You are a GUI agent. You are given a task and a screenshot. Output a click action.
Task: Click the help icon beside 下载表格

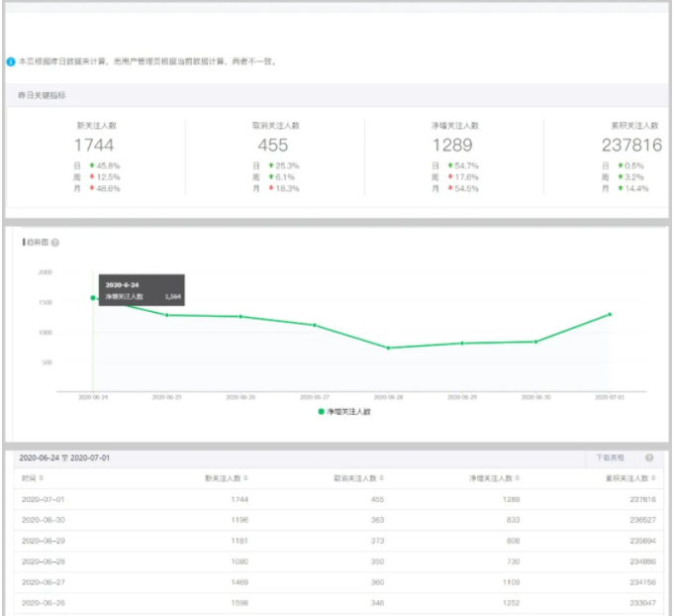tap(649, 458)
